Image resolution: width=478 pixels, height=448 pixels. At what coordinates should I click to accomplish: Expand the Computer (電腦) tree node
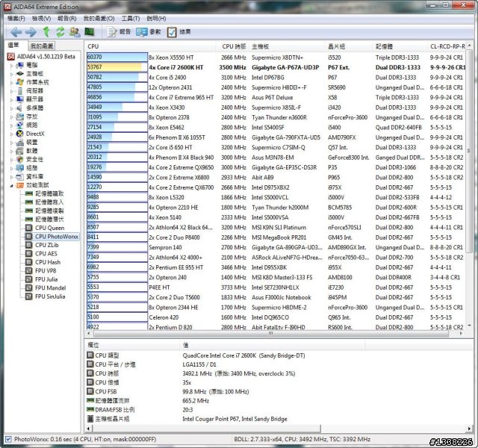tap(12, 65)
